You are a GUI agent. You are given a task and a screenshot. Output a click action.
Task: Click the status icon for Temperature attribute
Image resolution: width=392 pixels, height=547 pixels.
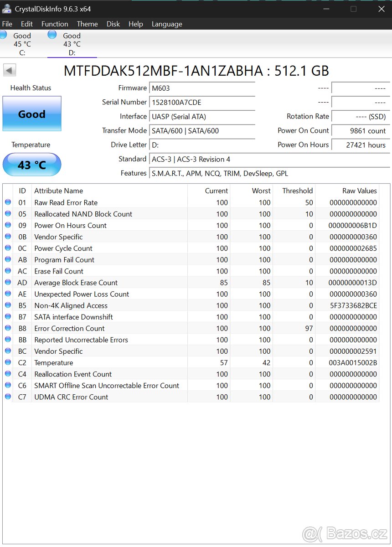(x=8, y=362)
